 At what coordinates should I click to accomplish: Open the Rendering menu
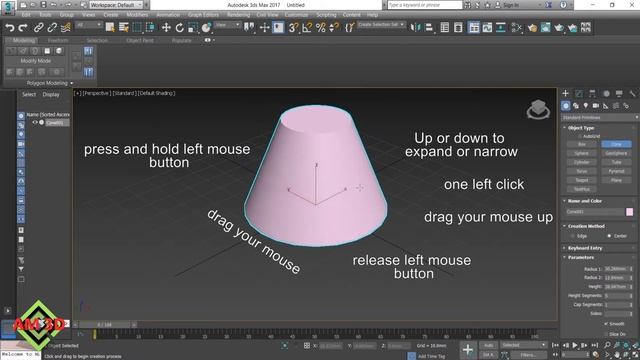pos(238,15)
